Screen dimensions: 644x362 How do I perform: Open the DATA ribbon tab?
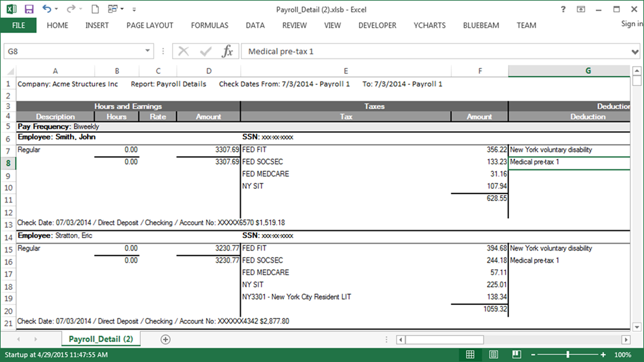click(255, 25)
